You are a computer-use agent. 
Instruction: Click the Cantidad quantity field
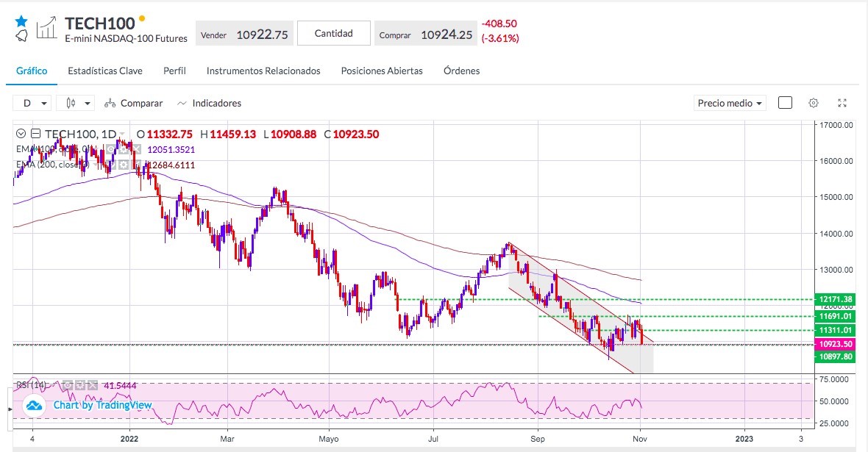pyautogui.click(x=334, y=33)
